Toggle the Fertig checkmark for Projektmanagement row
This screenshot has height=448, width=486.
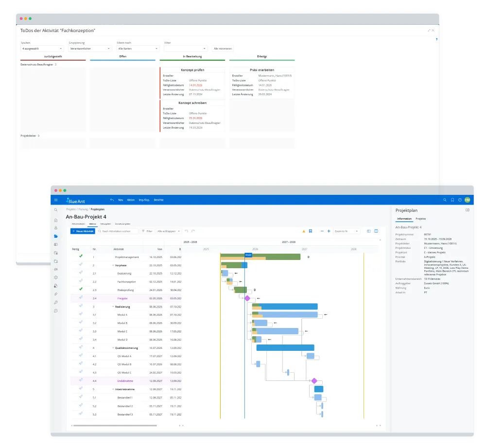click(x=81, y=256)
